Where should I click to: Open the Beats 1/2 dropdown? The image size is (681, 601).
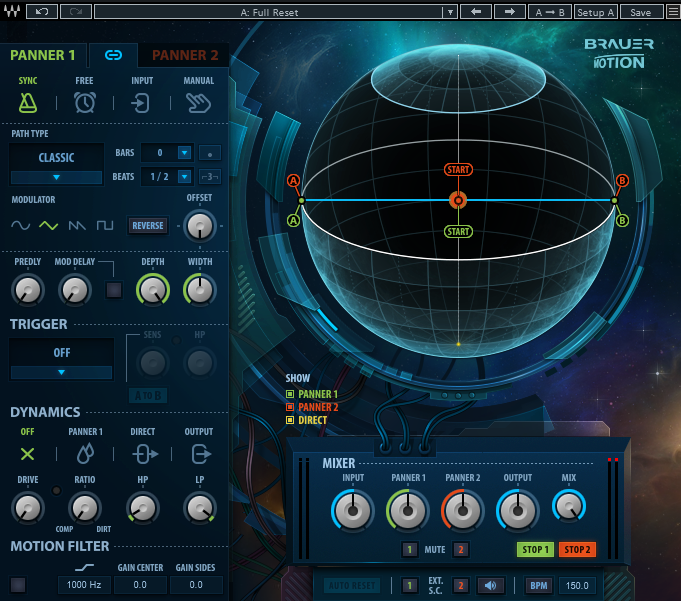[x=184, y=177]
